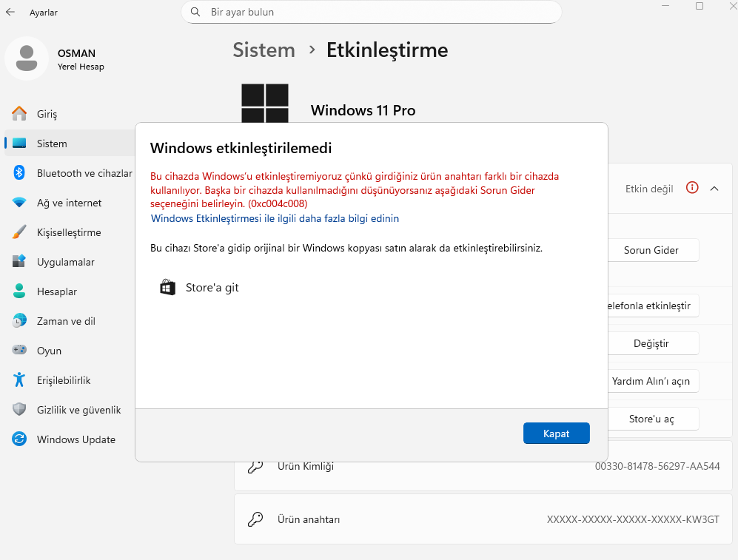The image size is (738, 560).
Task: Collapse the activation state chevron
Action: [x=714, y=189]
